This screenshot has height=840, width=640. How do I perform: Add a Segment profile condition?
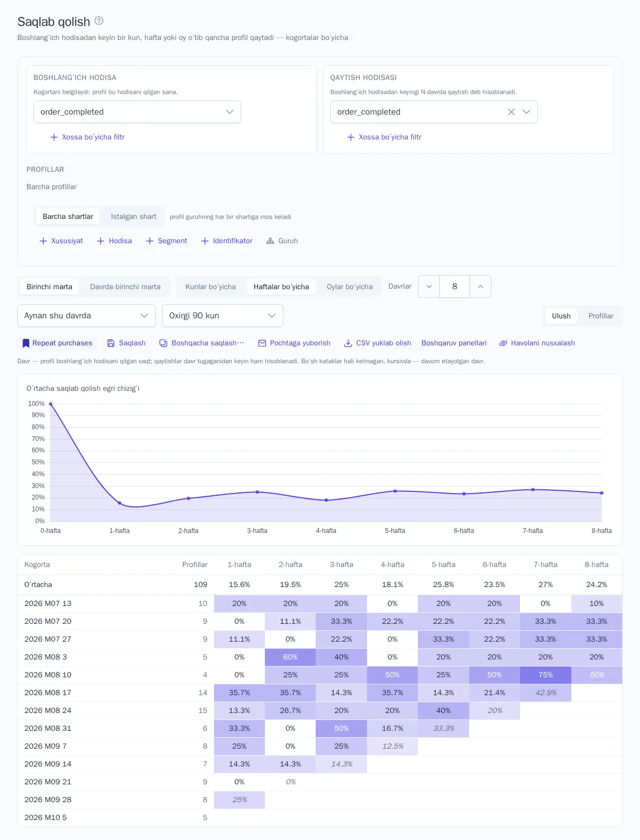pyautogui.click(x=166, y=241)
